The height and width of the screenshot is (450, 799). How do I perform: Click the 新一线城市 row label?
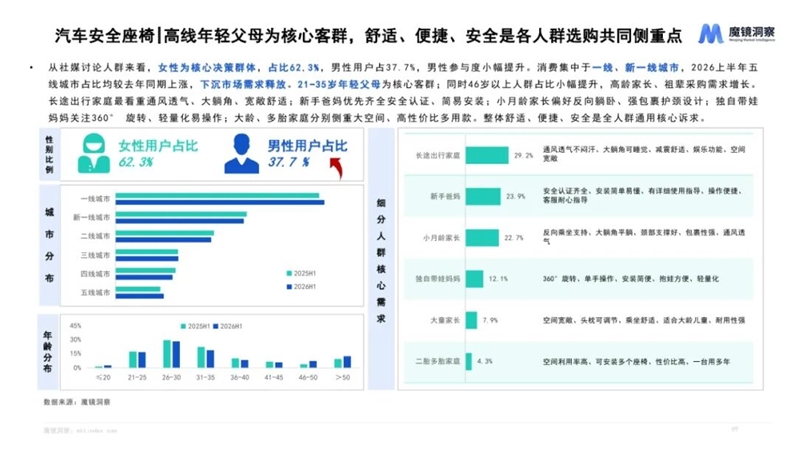[92, 218]
